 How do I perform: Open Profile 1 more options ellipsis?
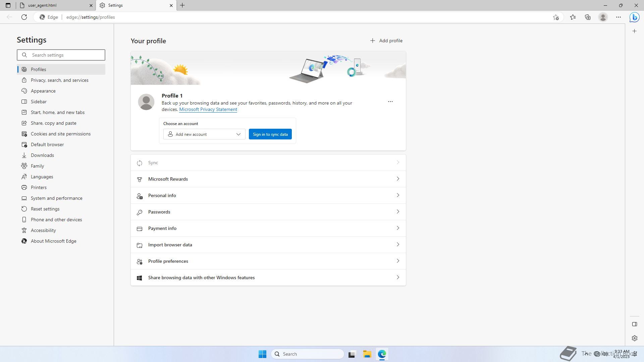click(x=390, y=102)
